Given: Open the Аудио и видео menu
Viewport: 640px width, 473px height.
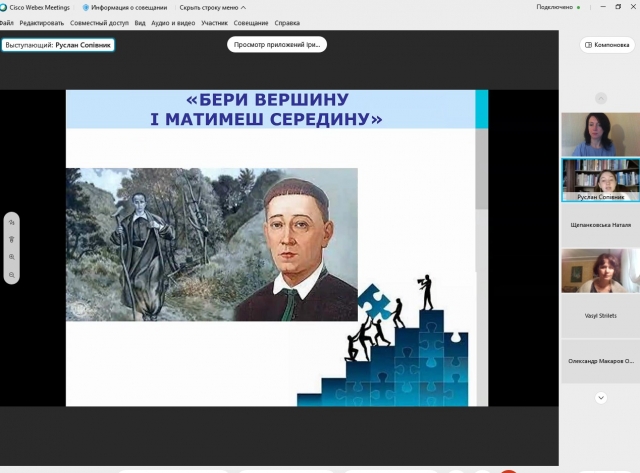Looking at the screenshot, I should (x=173, y=23).
